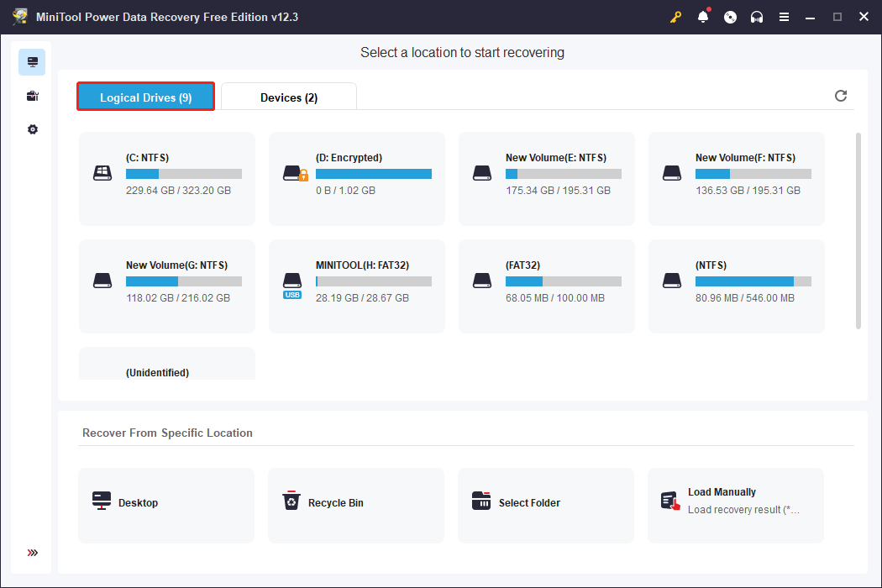Open settings gear in left sidebar

click(x=32, y=129)
